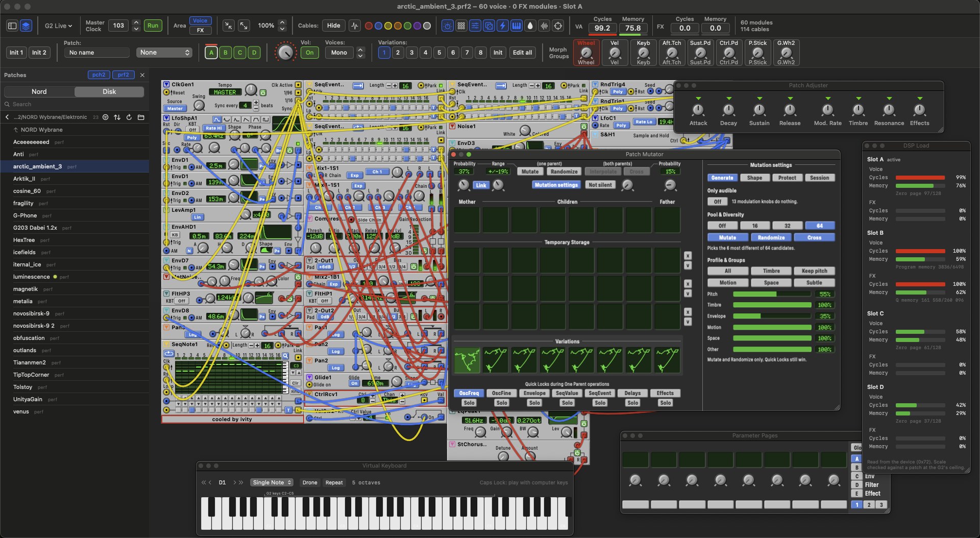
Task: Click the audio waveform bars toolbar icon
Action: (x=544, y=26)
